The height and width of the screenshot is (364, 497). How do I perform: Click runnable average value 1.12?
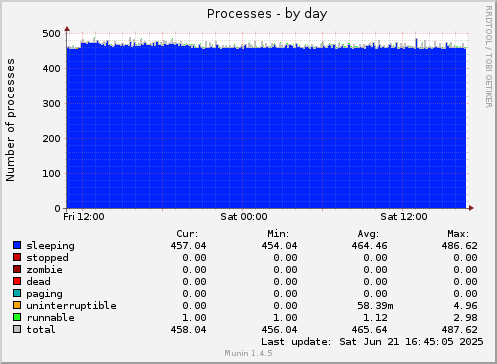(375, 318)
